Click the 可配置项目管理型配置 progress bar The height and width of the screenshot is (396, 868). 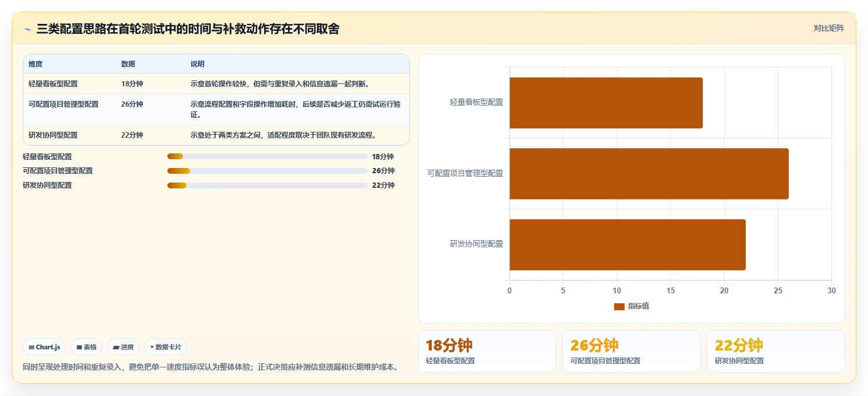coord(267,171)
